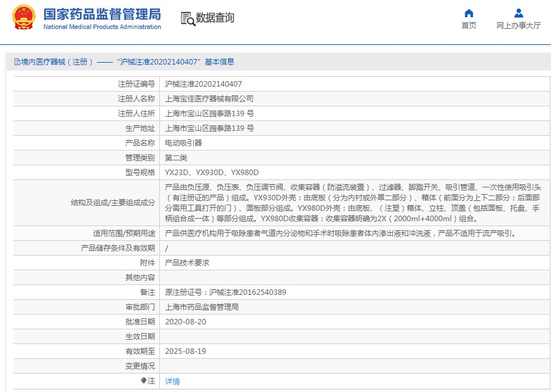Click management class 第二类
Image resolution: width=551 pixels, height=392 pixels.
pos(176,158)
